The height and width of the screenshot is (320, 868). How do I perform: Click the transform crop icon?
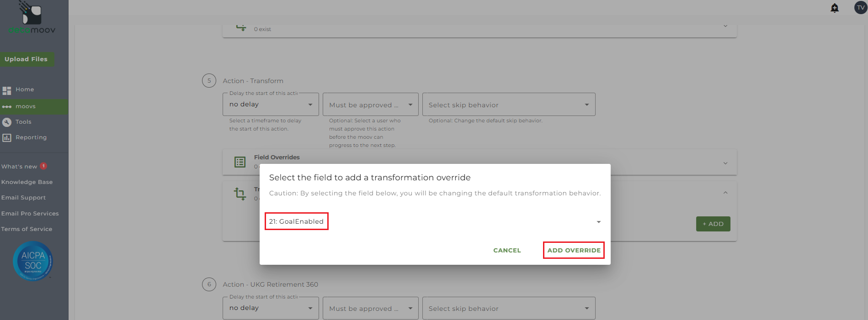(x=240, y=194)
